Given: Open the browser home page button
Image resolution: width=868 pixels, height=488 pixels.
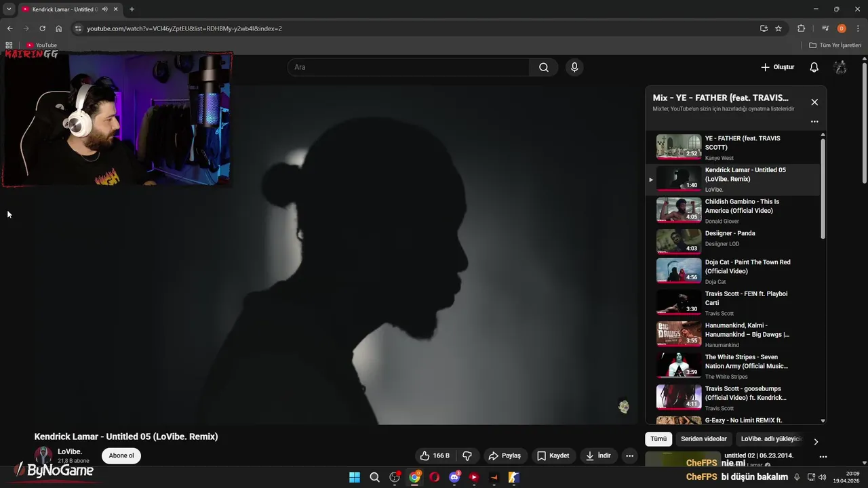Looking at the screenshot, I should coord(59,28).
